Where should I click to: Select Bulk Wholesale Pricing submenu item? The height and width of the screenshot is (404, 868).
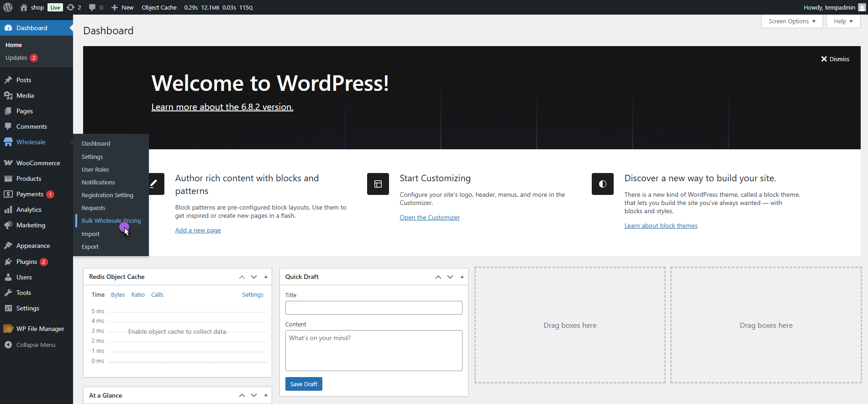click(x=111, y=220)
